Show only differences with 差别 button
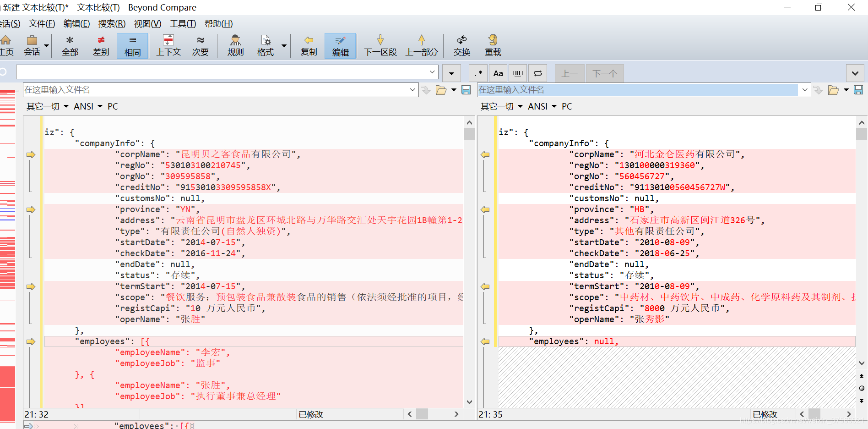Viewport: 868px width, 429px height. click(x=101, y=46)
